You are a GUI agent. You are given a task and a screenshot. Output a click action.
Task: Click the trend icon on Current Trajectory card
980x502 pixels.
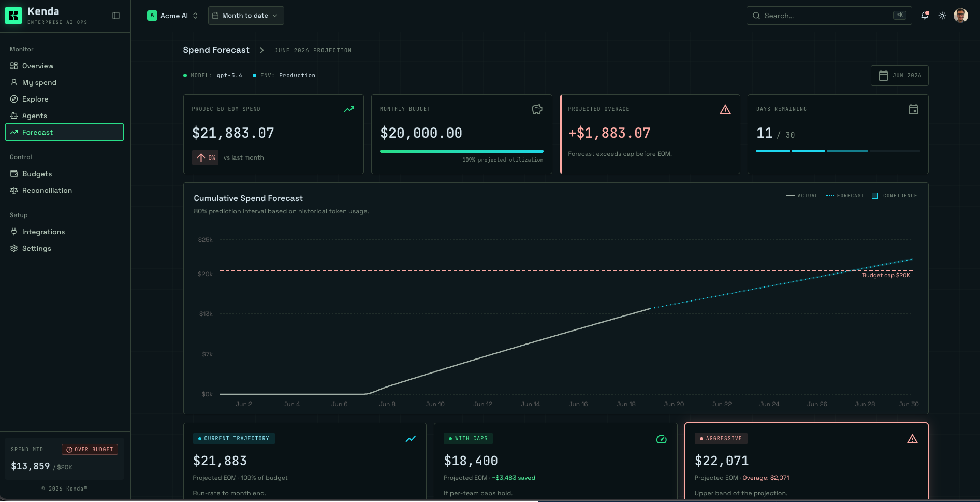click(411, 439)
